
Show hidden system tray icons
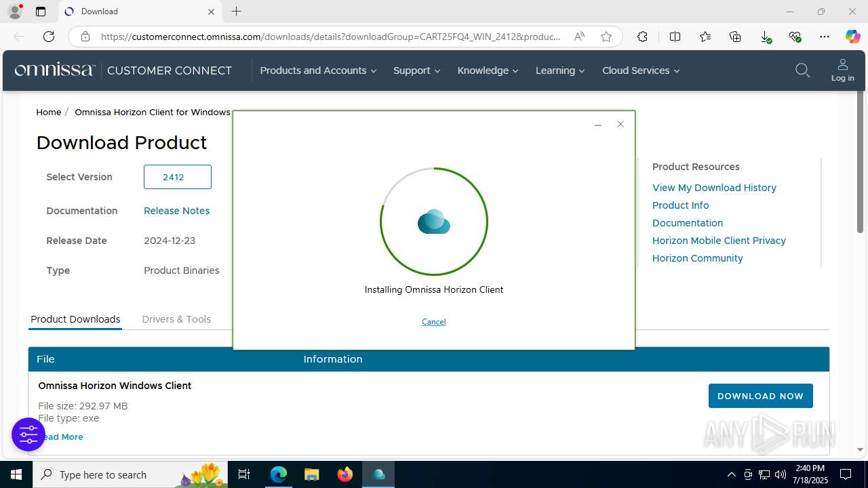coord(731,474)
